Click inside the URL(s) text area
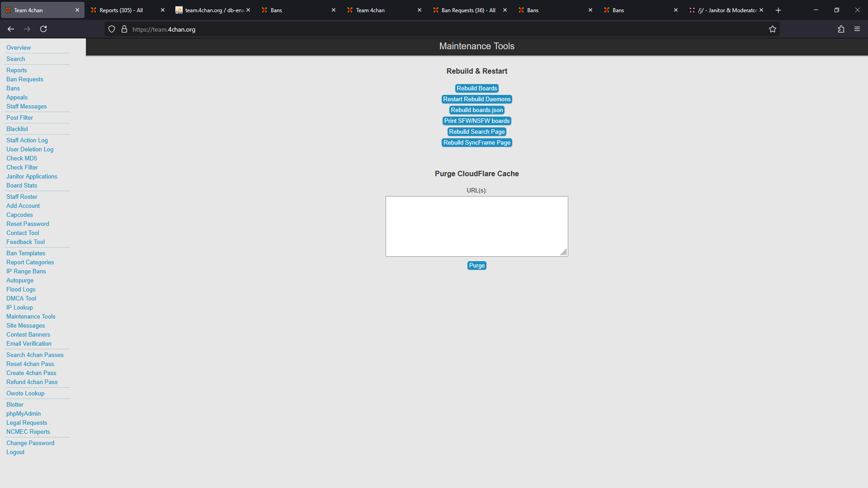Screen dimensions: 868x488 click(476, 226)
